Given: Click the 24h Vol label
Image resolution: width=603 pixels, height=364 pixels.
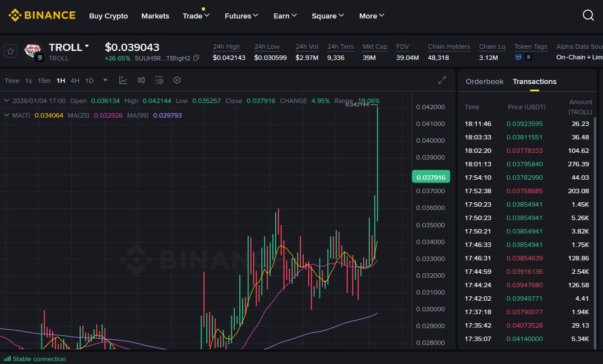Looking at the screenshot, I should point(307,46).
